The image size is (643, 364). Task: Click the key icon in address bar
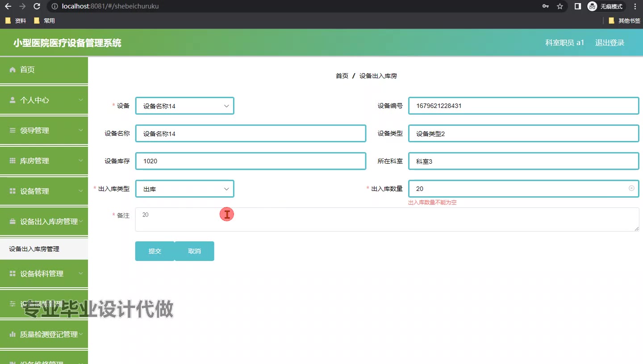[546, 6]
